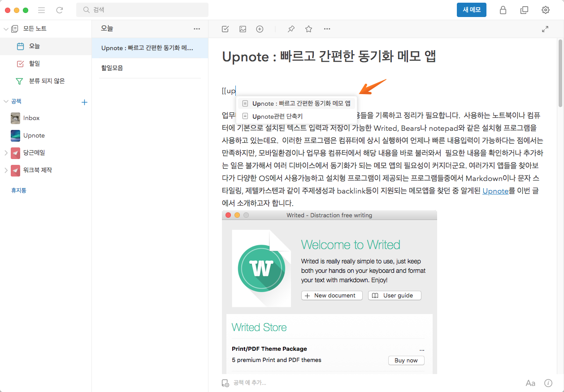This screenshot has width=564, height=392.
Task: Click the lock icon in top bar
Action: pos(503,10)
